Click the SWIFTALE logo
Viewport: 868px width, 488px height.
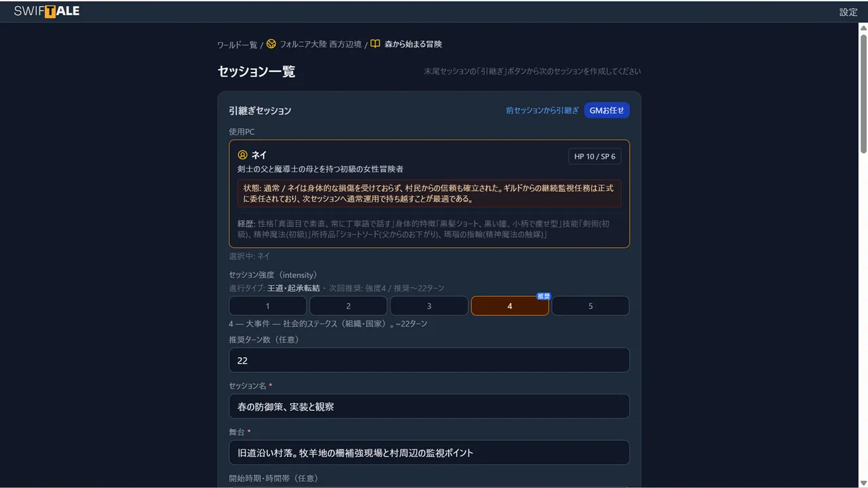tap(47, 11)
